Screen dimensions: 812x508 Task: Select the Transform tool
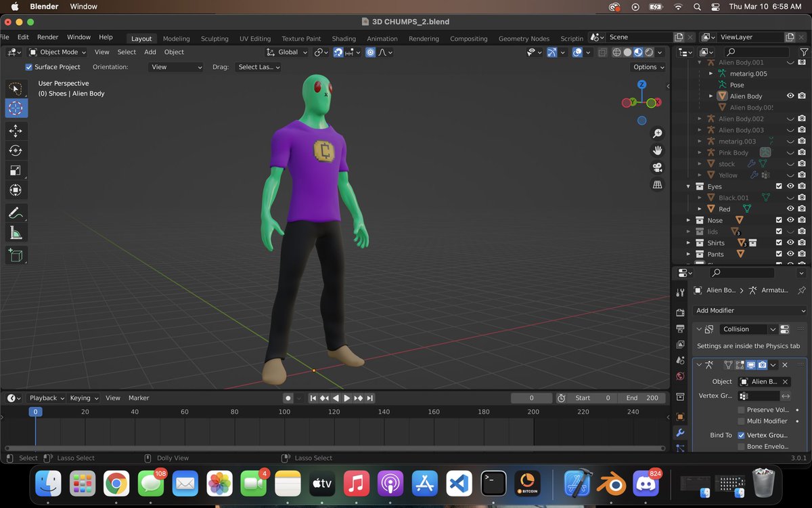click(x=16, y=191)
